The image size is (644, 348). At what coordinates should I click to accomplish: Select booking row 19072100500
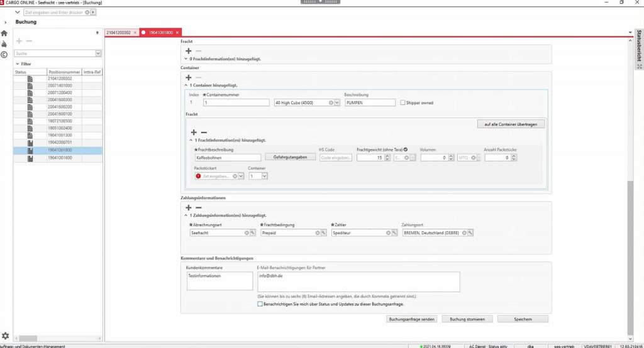point(58,121)
